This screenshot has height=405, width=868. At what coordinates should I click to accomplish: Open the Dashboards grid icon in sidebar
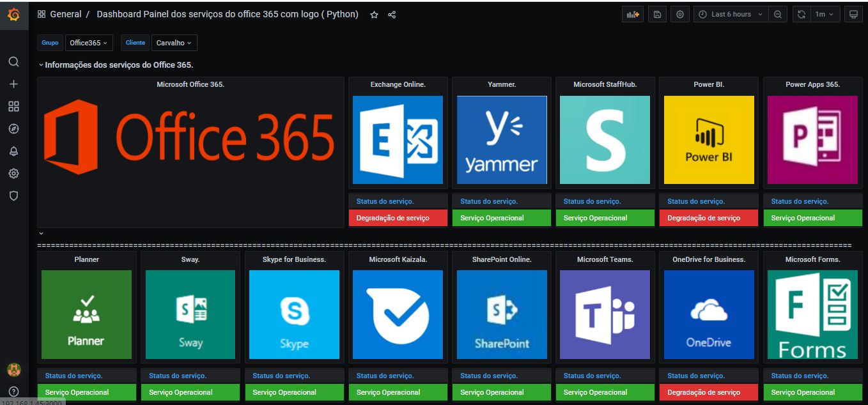click(x=13, y=107)
